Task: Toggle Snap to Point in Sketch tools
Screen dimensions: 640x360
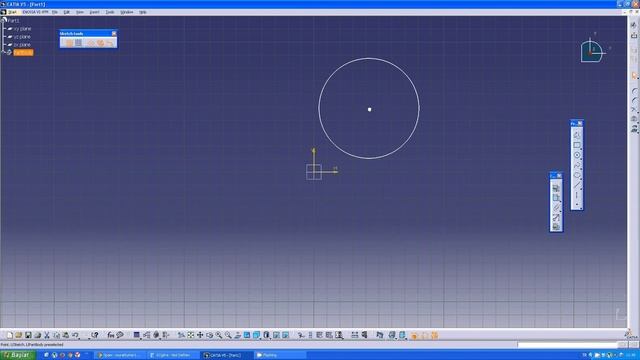Action: pos(78,43)
